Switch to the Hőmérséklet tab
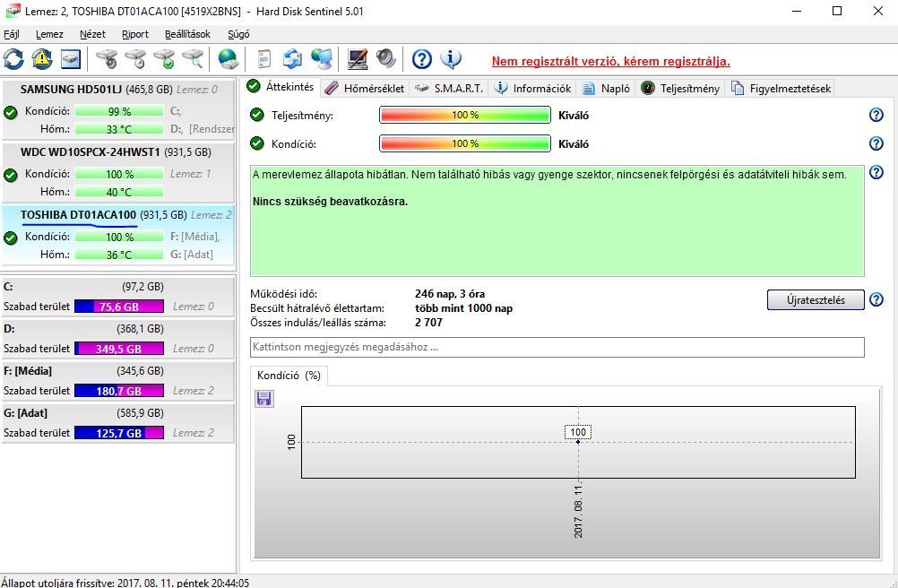The height and width of the screenshot is (588, 898). (365, 88)
